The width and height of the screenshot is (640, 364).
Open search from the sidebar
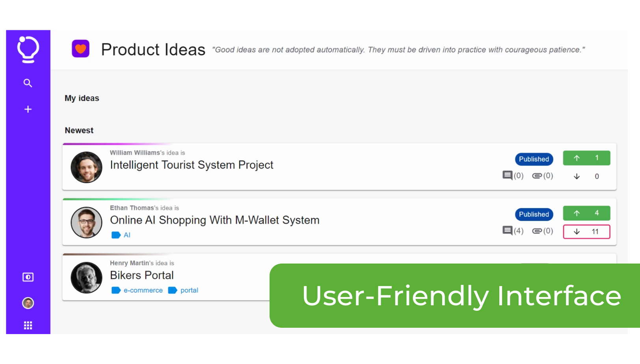pyautogui.click(x=28, y=83)
